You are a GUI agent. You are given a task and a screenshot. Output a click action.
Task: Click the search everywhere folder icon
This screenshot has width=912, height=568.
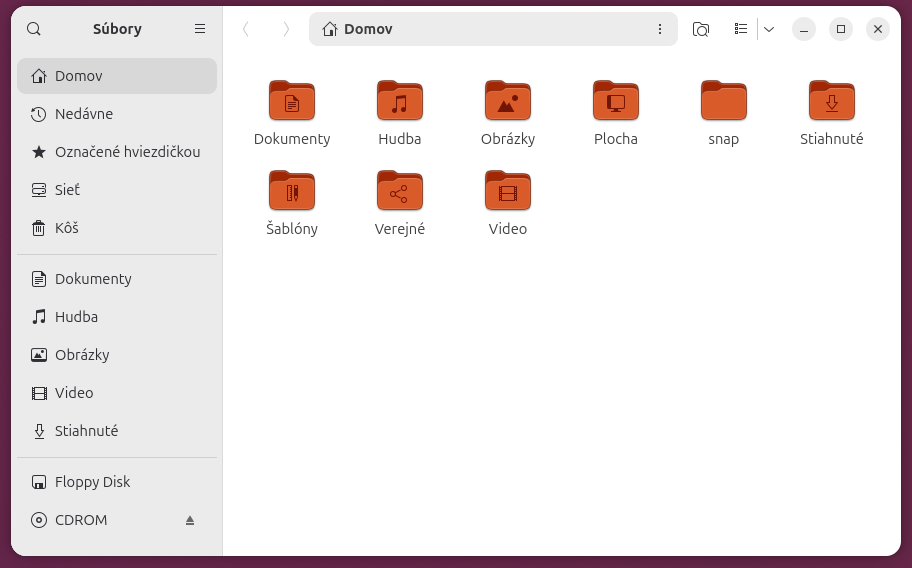[701, 29]
